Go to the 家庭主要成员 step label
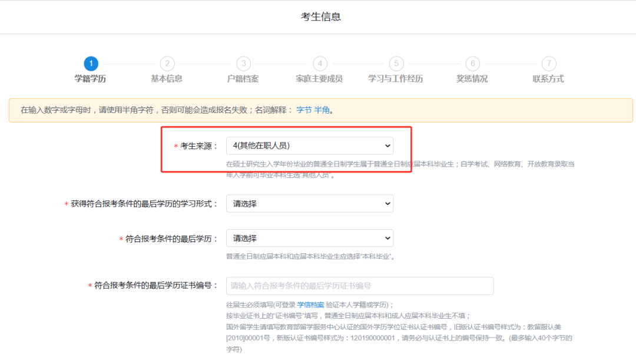Viewport: 636px width, 364px height. coord(319,79)
